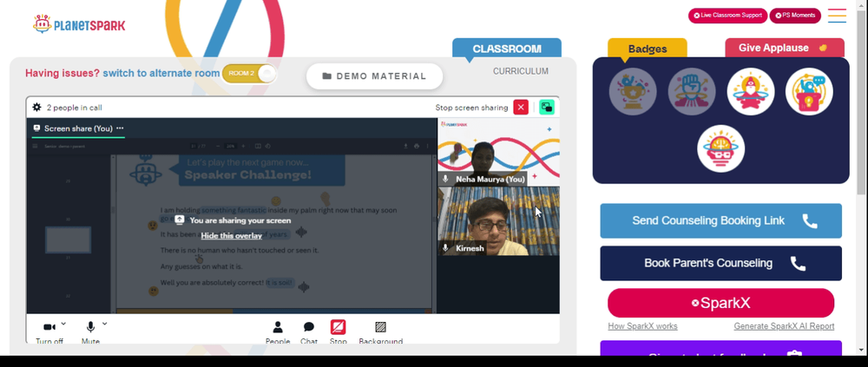The width and height of the screenshot is (868, 367).
Task: Open Background effects
Action: (380, 332)
